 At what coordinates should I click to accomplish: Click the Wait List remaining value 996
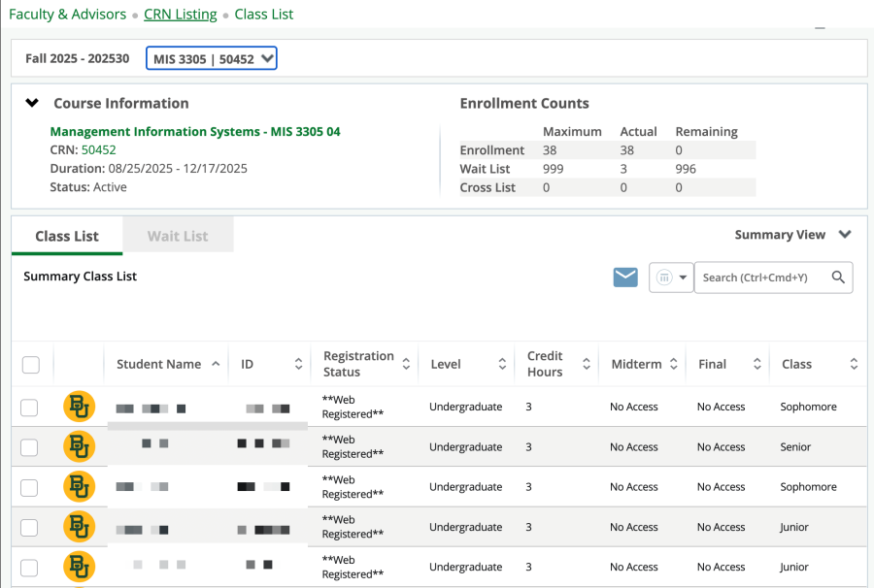[686, 169]
